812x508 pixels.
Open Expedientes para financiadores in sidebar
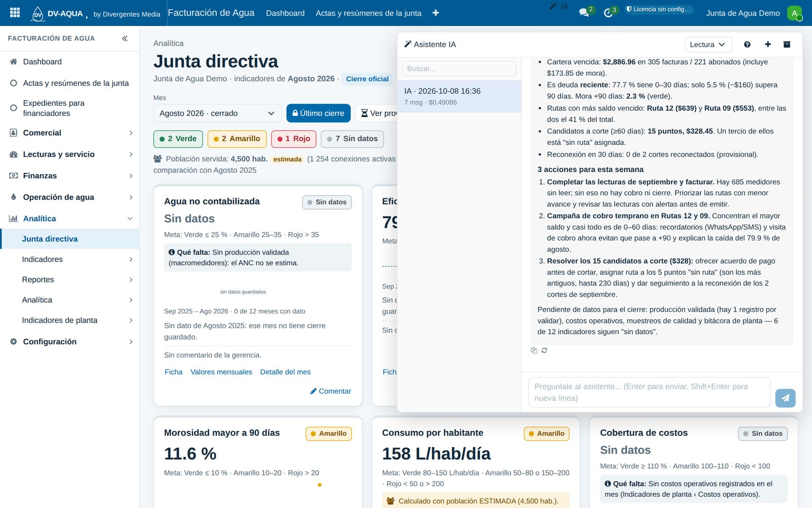pos(70,108)
